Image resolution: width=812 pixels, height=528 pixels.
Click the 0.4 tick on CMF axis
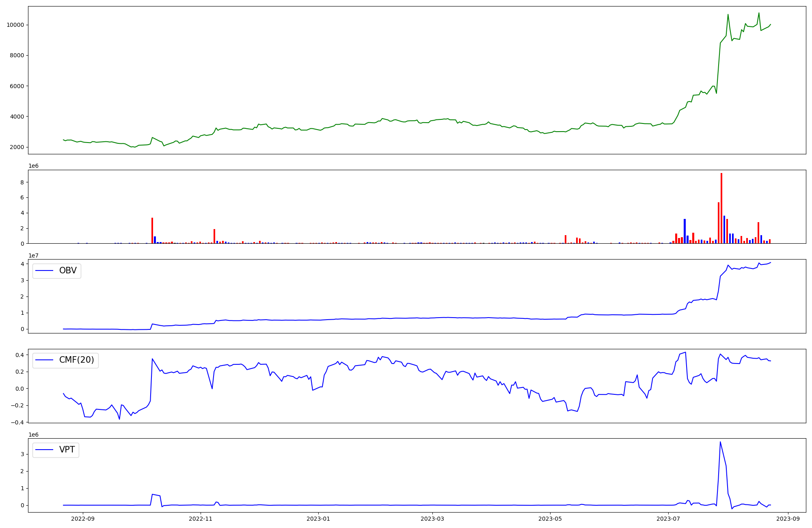pos(20,355)
